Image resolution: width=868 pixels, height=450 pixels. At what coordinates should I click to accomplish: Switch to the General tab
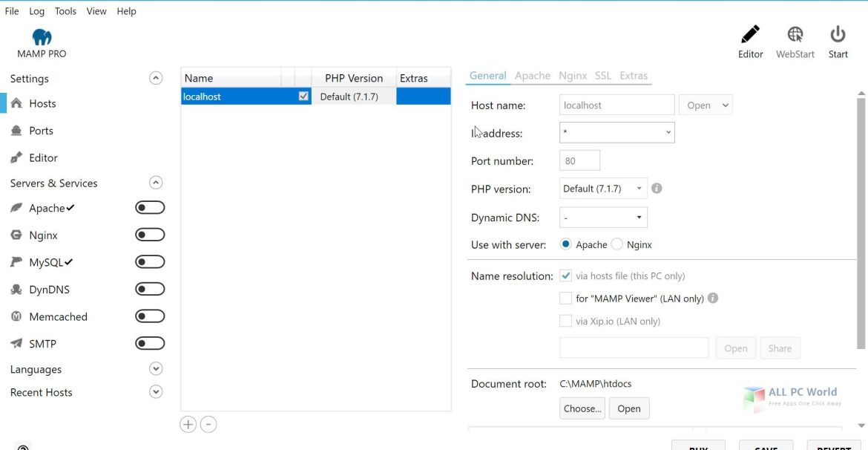point(487,75)
